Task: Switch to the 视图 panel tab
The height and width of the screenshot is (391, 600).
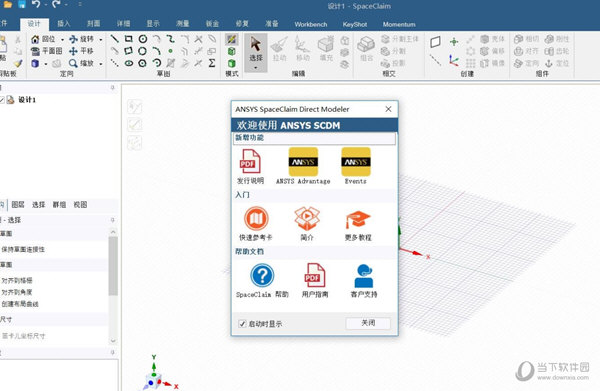Action: (x=80, y=205)
